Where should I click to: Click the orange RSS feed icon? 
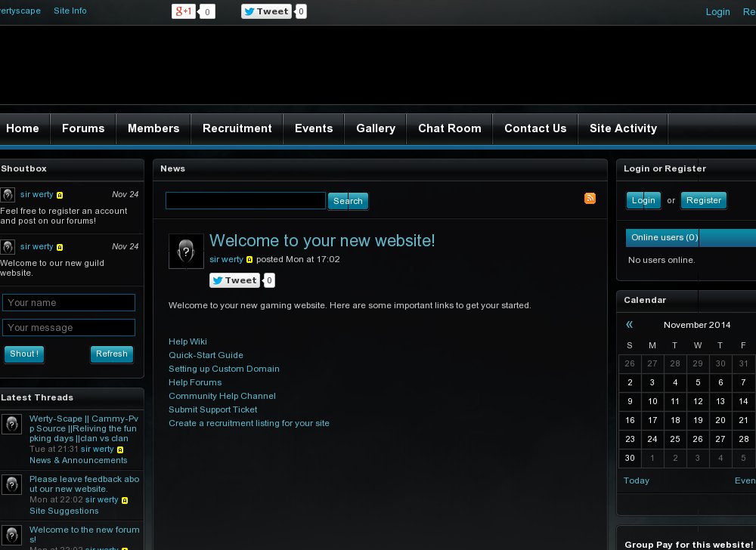pos(590,199)
